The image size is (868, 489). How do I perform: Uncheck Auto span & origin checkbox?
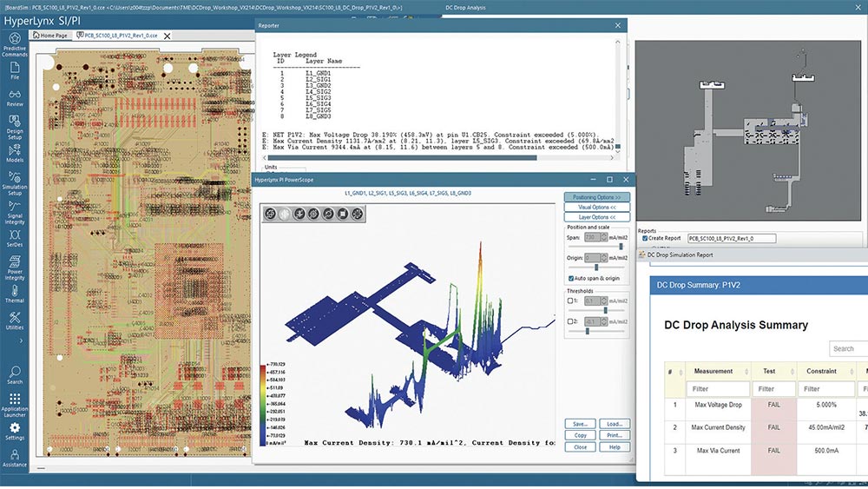point(571,279)
